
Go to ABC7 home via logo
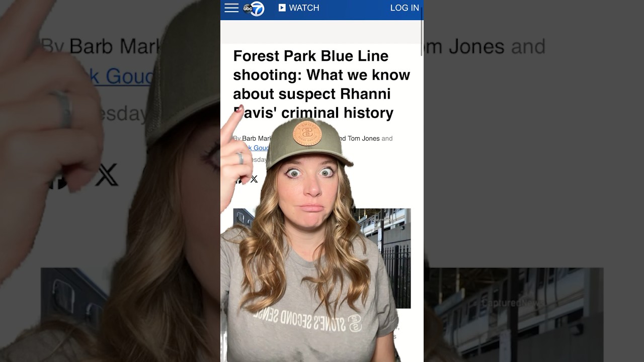pyautogui.click(x=254, y=8)
